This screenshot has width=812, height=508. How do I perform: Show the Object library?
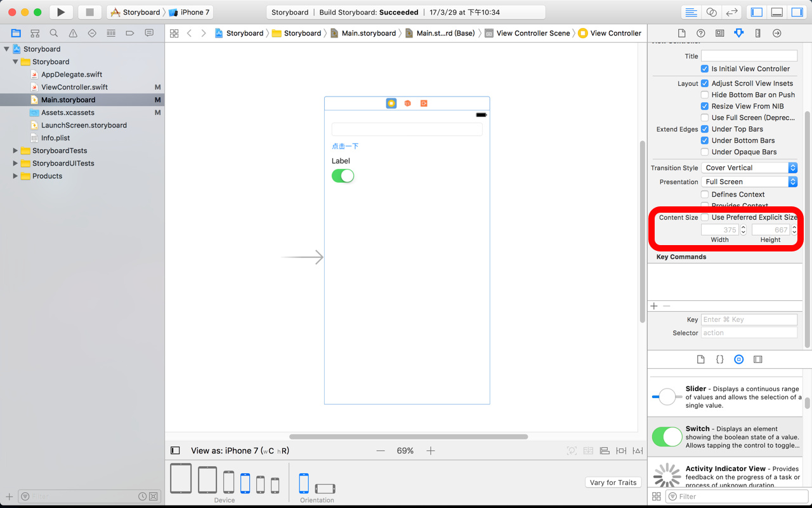(738, 359)
